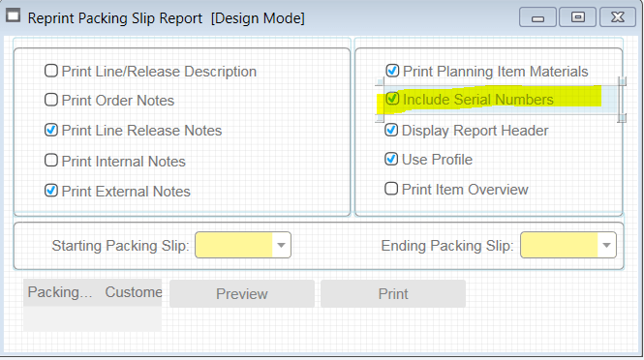Click the Print button
Image resolution: width=644 pixels, height=360 pixels.
point(393,293)
